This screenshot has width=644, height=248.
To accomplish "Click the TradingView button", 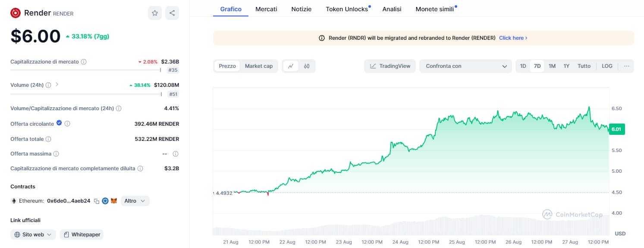I will click(x=390, y=66).
